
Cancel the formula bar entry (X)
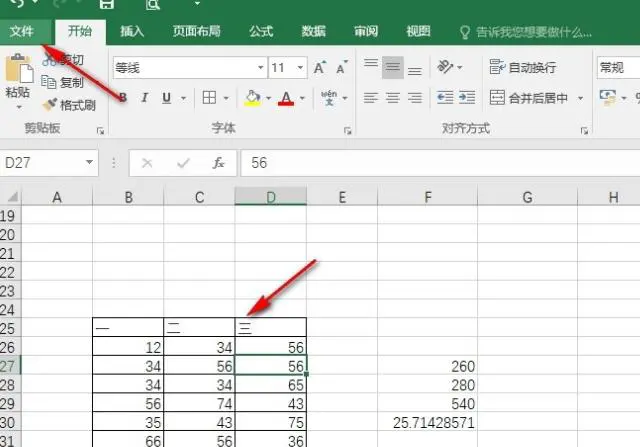coord(147,163)
